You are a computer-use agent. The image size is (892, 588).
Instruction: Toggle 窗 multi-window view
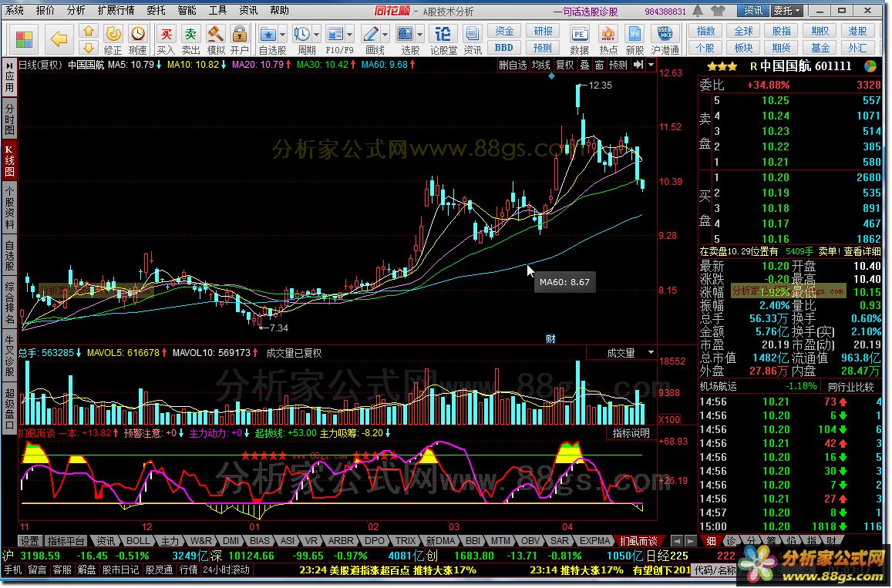[599, 65]
